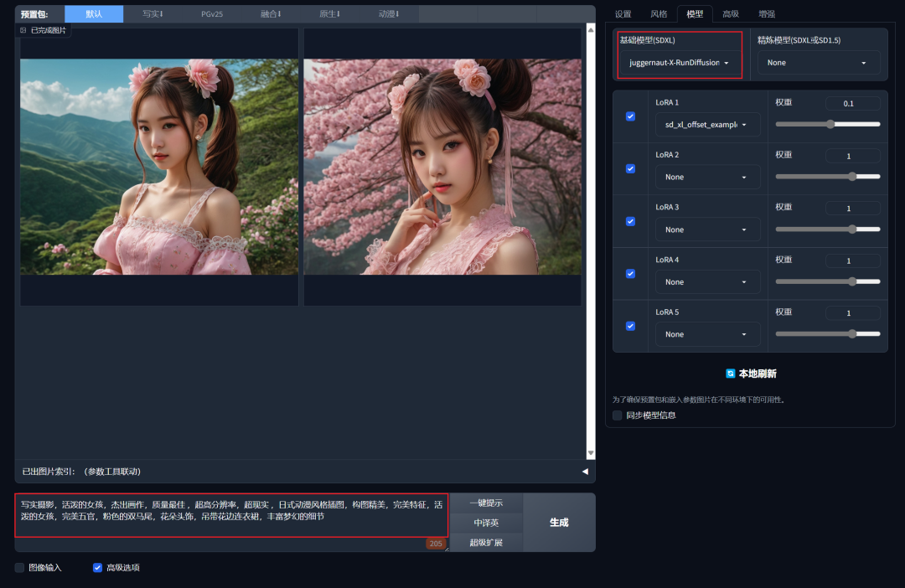The width and height of the screenshot is (905, 588).
Task: Select the 默认 preset tab
Action: (x=94, y=14)
